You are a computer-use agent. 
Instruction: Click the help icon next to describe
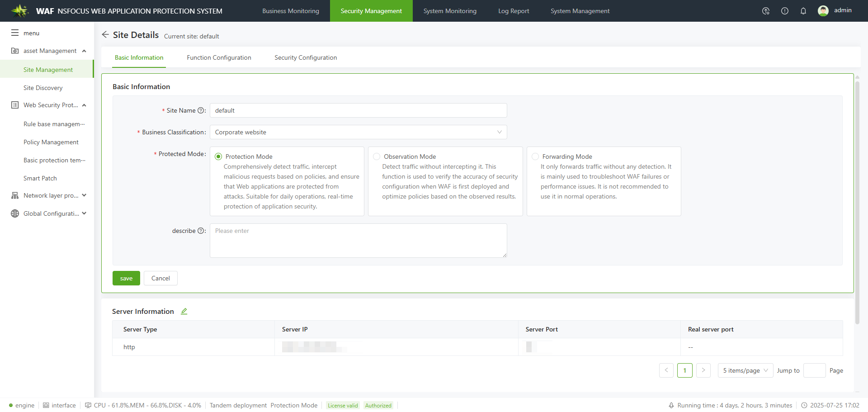point(201,231)
